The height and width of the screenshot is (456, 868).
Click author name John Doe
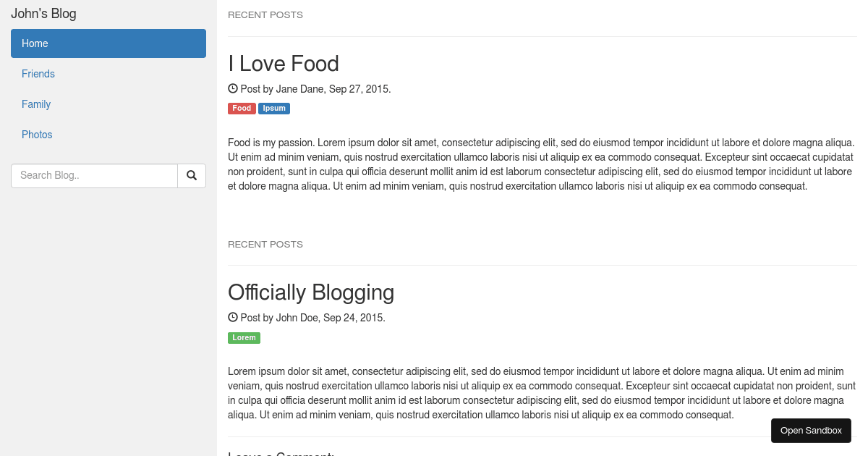pyautogui.click(x=297, y=317)
